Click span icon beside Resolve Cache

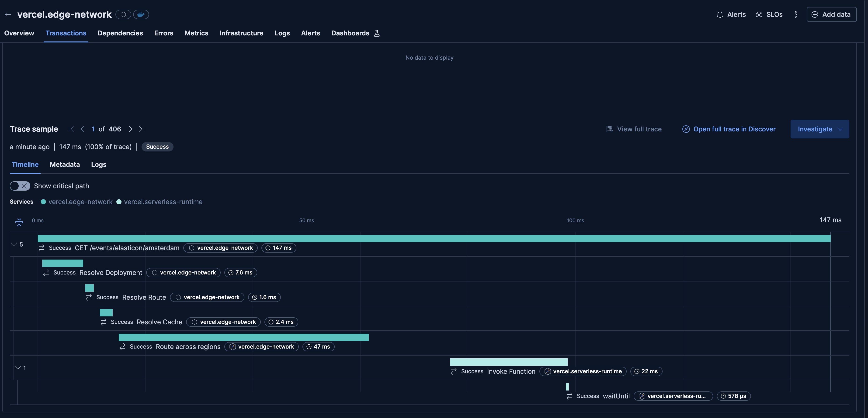[104, 322]
